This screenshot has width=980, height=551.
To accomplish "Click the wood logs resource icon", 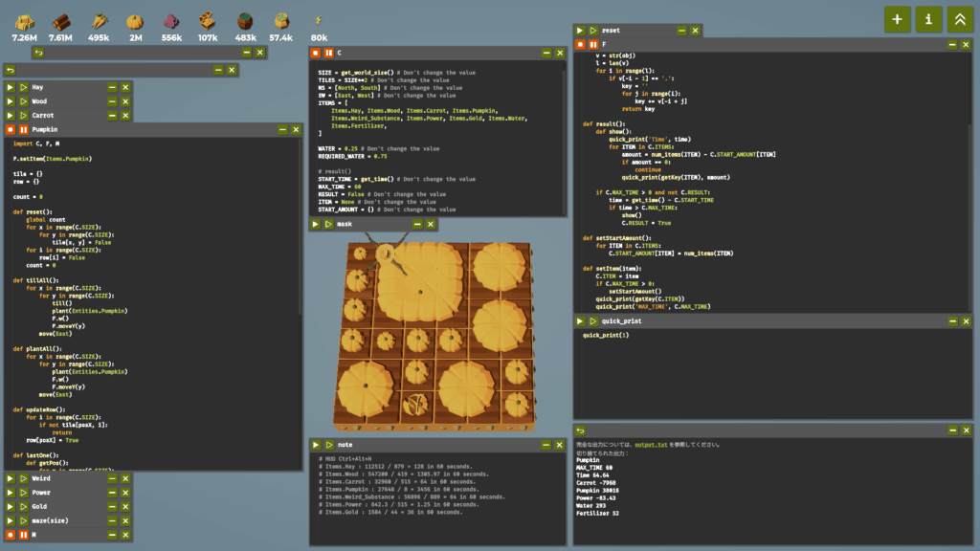I will click(x=60, y=20).
